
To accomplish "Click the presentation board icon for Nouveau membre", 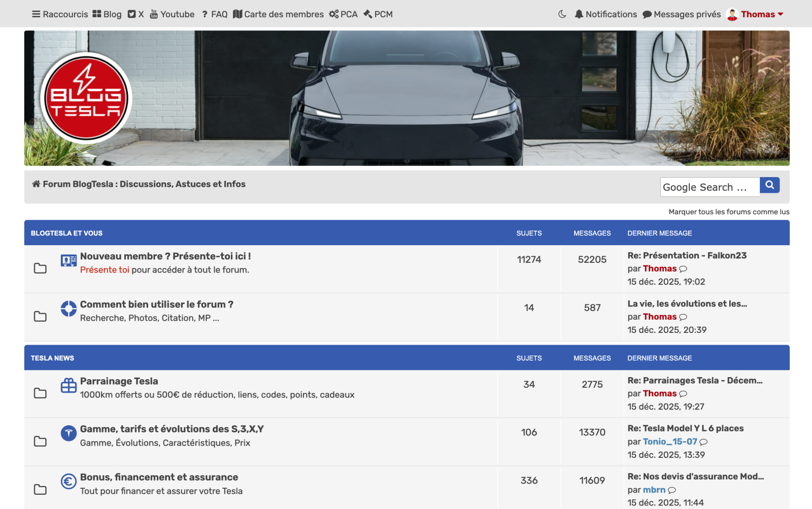I will click(69, 261).
